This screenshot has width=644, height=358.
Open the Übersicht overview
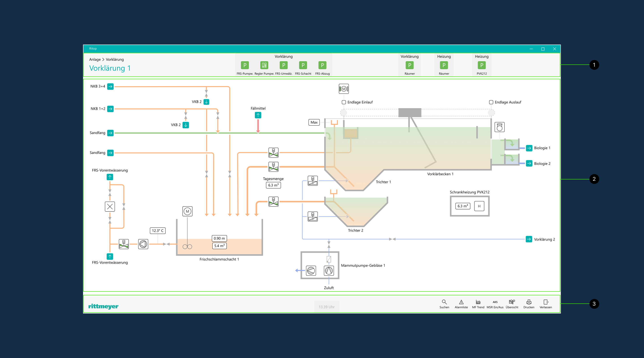pyautogui.click(x=512, y=304)
